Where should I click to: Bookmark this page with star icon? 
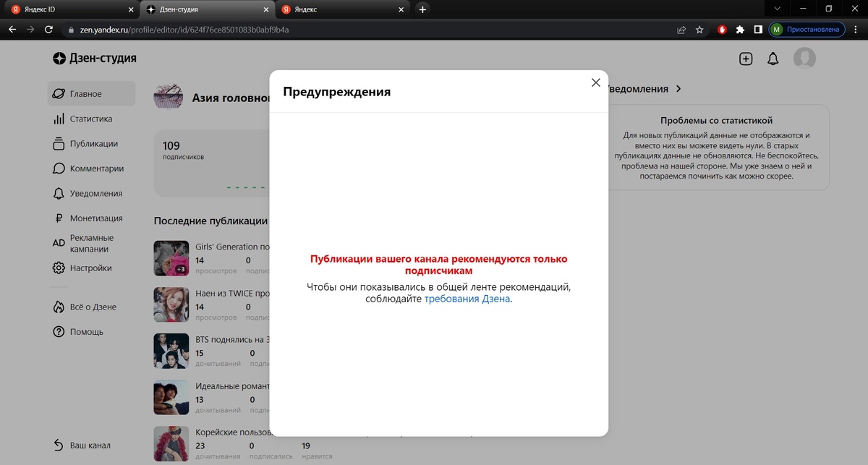point(699,30)
